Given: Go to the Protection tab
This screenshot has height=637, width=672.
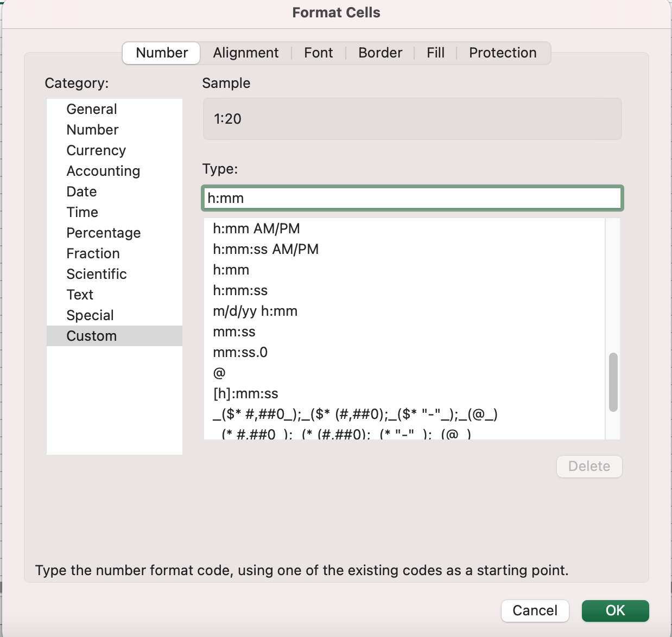Looking at the screenshot, I should [x=503, y=53].
